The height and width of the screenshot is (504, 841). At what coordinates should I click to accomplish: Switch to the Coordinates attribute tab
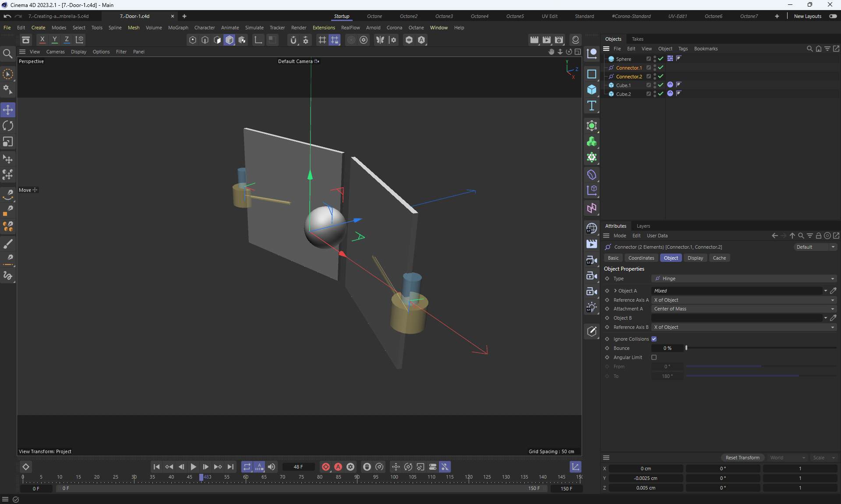point(641,258)
